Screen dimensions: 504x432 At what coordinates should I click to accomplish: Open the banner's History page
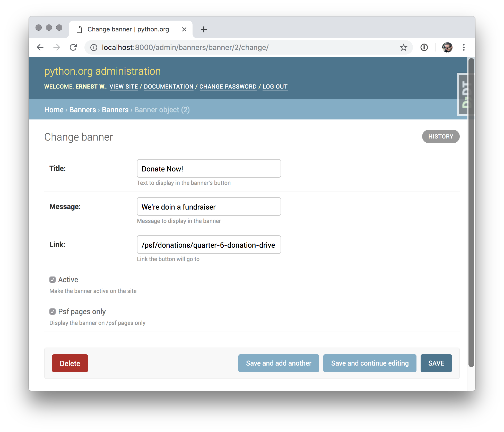coord(440,136)
